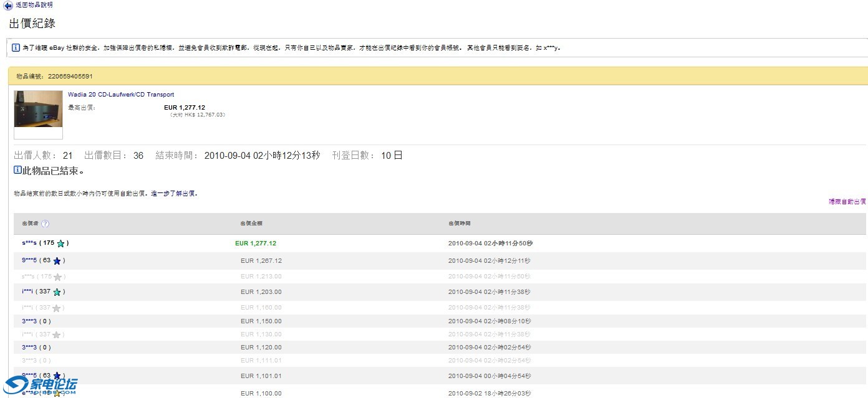Select the item number 220659405591
The width and height of the screenshot is (868, 398).
[x=70, y=76]
